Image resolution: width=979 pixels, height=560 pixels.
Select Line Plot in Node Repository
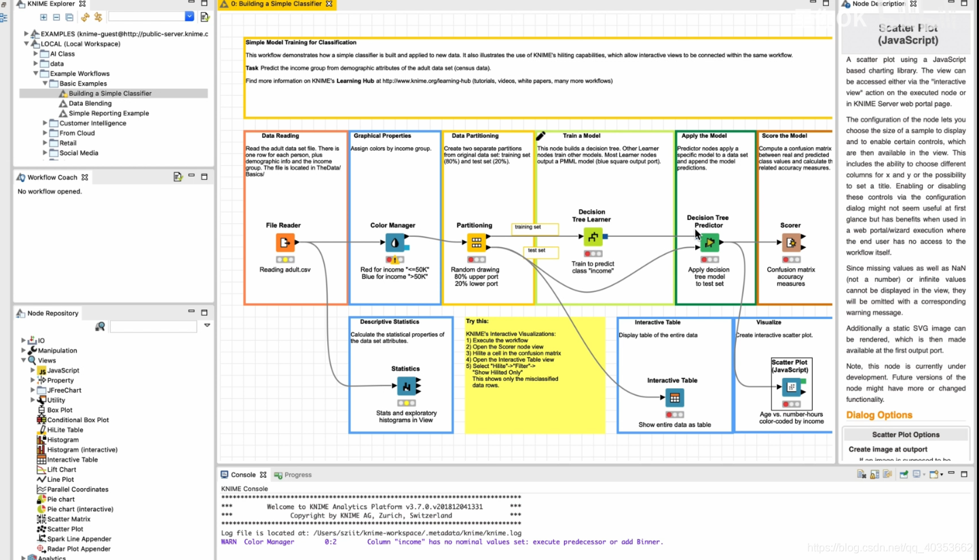(60, 479)
